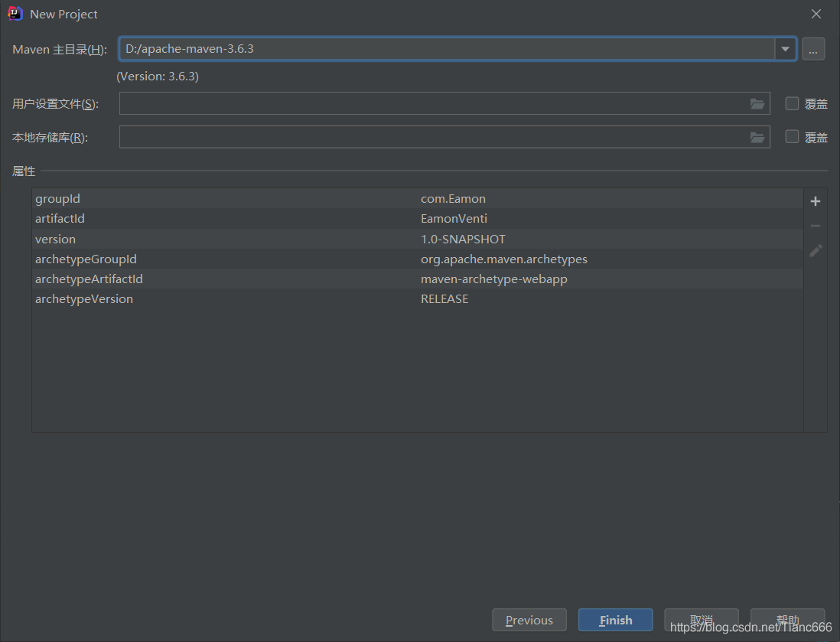Click the EamonVenti value cell
The width and height of the screenshot is (840, 642).
coord(454,219)
